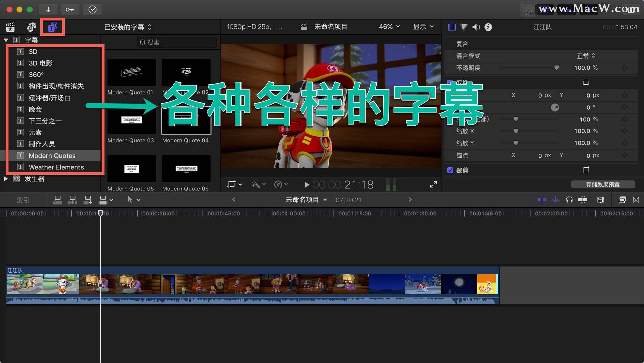Image resolution: width=644 pixels, height=363 pixels.
Task: Adjust the opacity slider
Action: click(x=557, y=68)
